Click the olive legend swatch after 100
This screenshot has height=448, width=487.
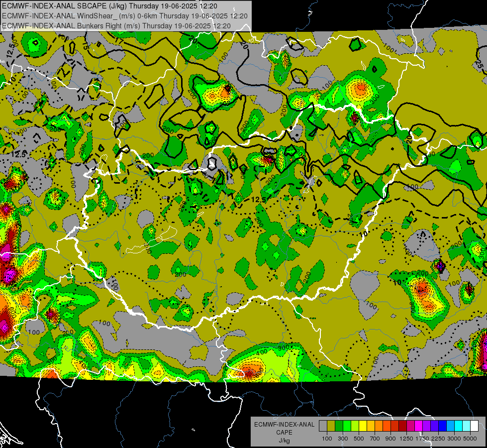click(x=331, y=426)
